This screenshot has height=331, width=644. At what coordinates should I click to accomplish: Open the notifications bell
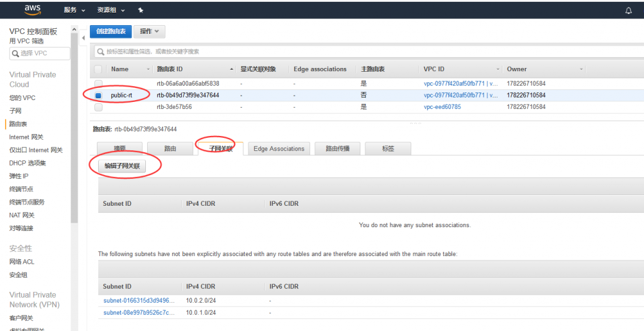(628, 11)
